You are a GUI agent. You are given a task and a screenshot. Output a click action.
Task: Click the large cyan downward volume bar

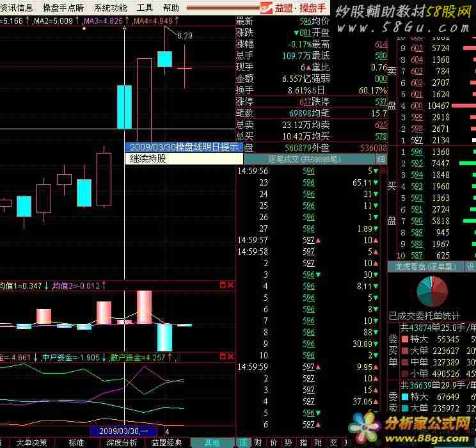165,338
